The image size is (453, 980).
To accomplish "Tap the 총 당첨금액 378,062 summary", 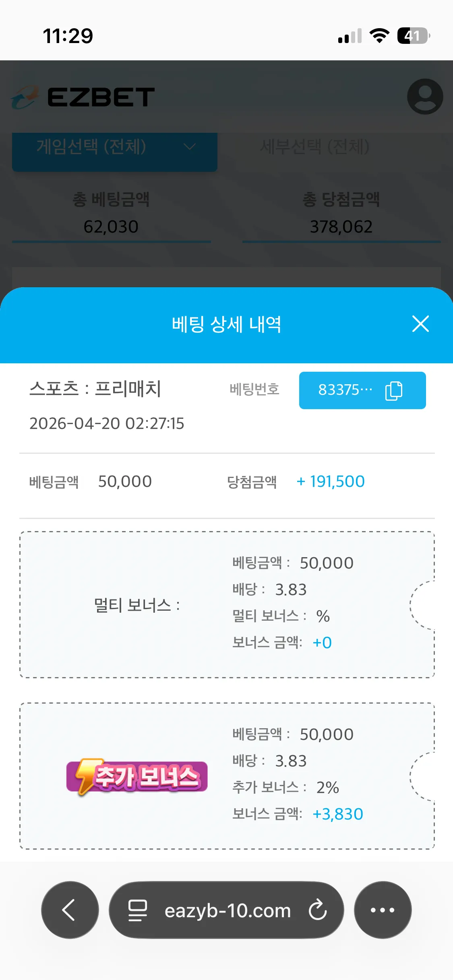I will click(341, 213).
